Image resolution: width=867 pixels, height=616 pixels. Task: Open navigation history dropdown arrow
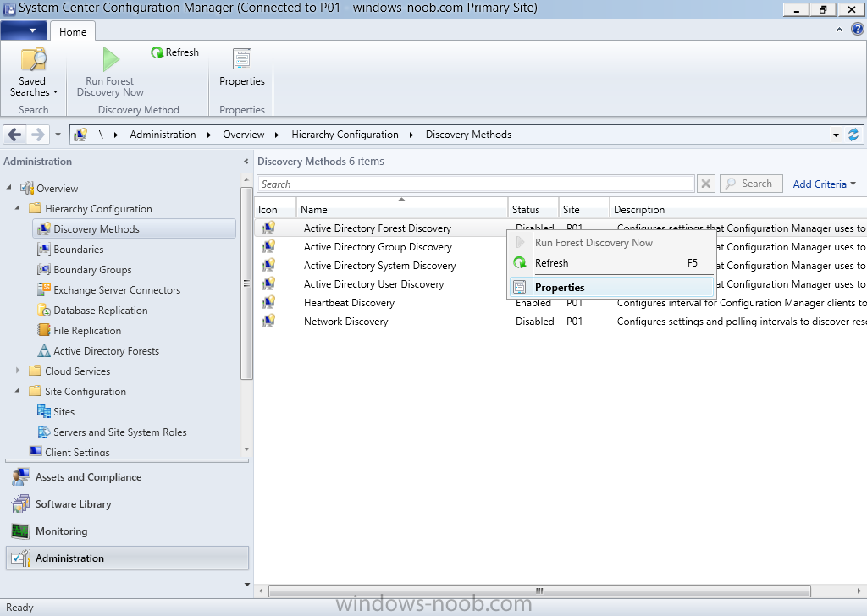click(x=58, y=135)
